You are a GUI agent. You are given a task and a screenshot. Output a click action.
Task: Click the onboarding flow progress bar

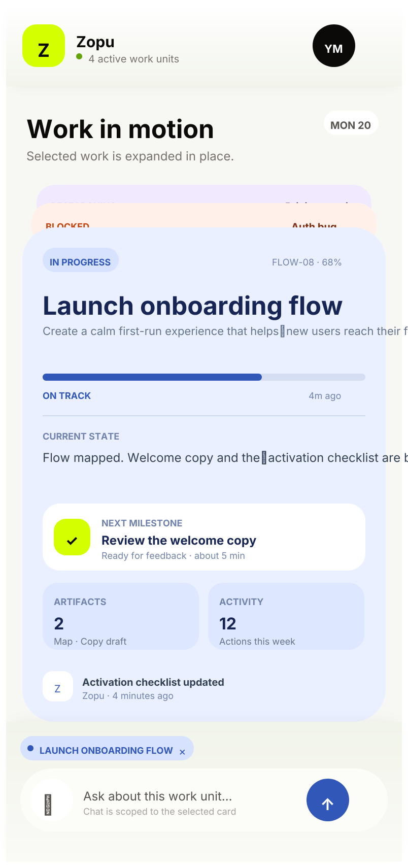[204, 377]
